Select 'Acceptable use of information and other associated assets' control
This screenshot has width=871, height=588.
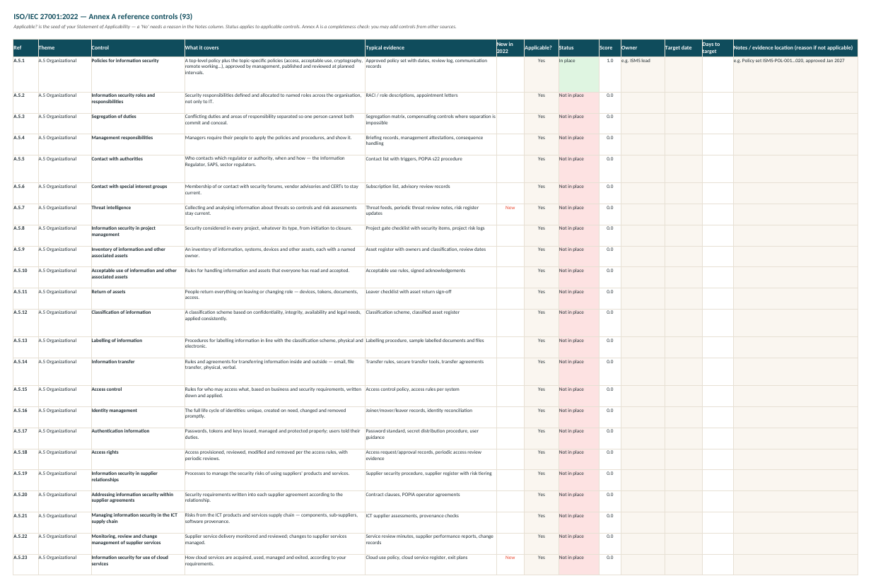(x=137, y=277)
